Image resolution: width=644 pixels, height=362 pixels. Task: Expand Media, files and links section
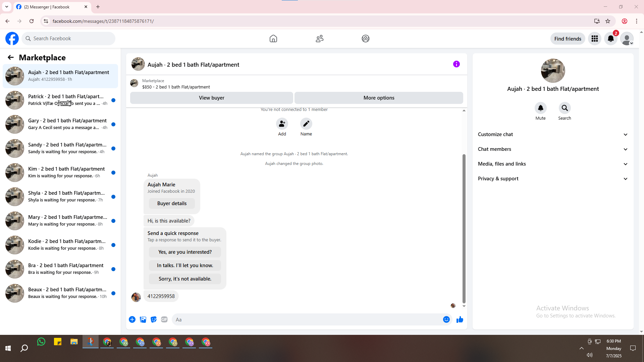[552, 164]
